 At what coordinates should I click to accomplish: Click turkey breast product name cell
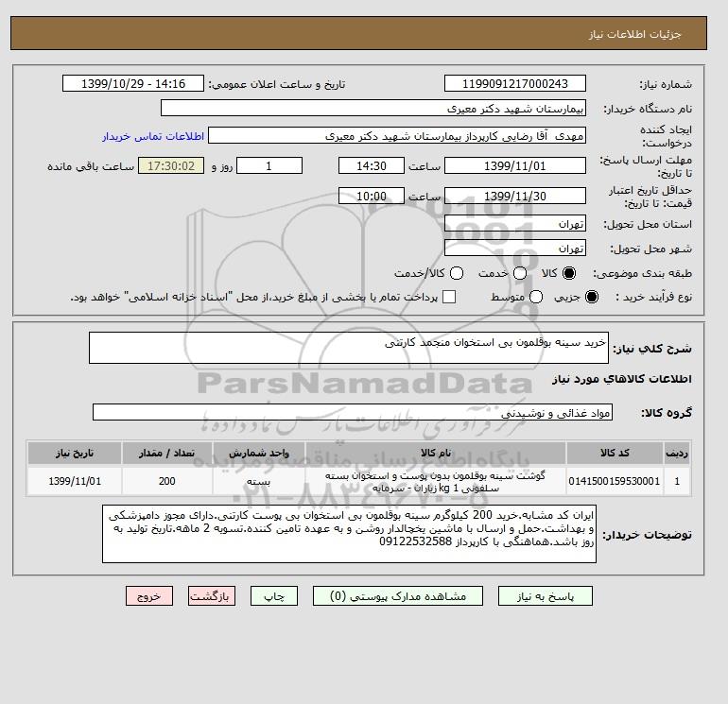436,481
